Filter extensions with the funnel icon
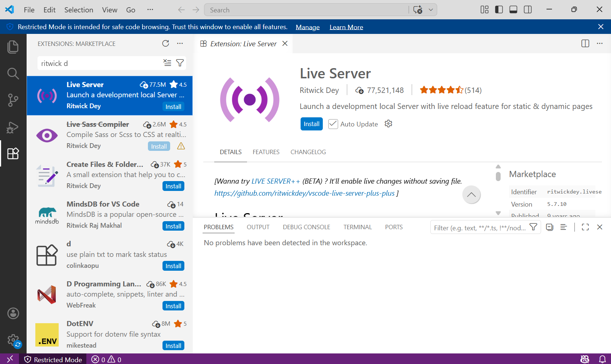 [180, 63]
